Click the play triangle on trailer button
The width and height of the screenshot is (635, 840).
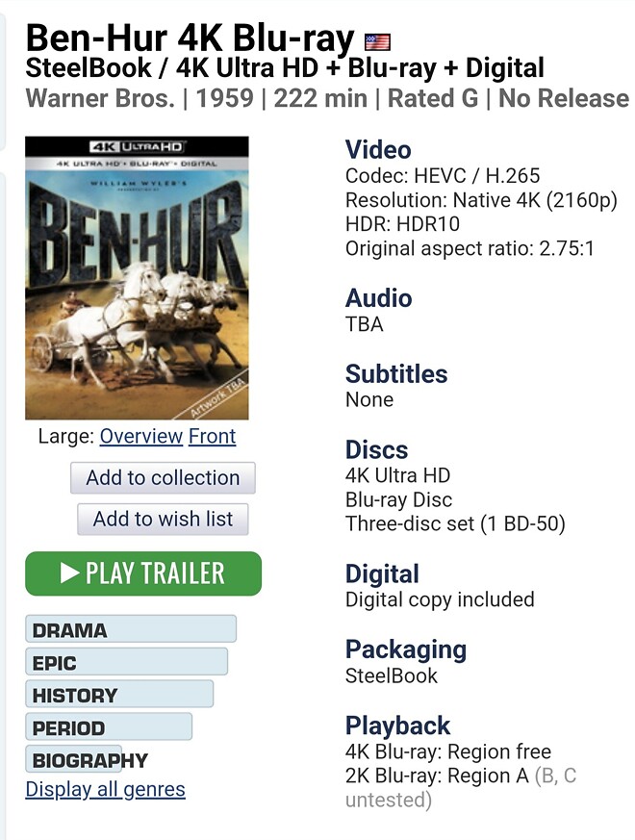point(69,573)
